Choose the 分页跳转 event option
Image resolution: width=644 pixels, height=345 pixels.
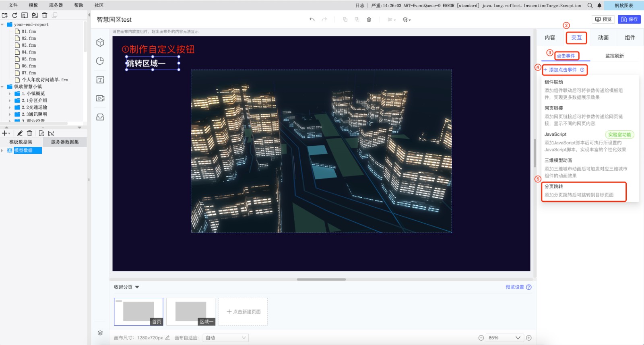(x=584, y=191)
